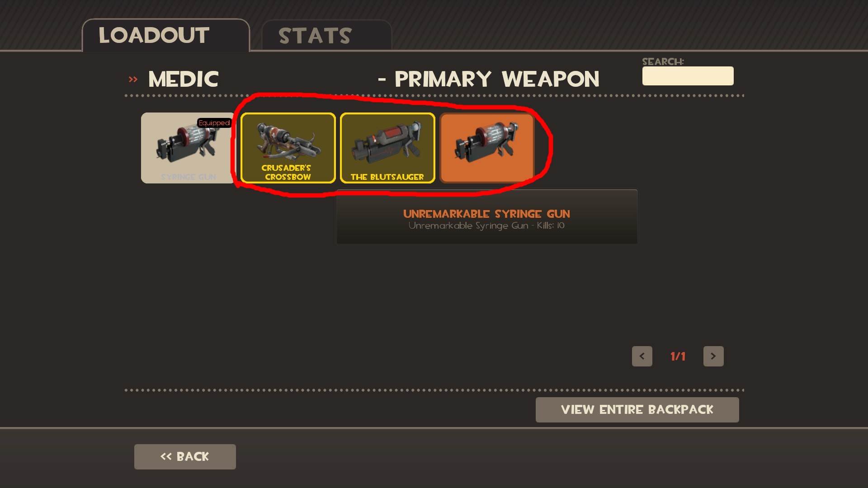Click the MEDIC class heading
The image size is (868, 488).
tap(184, 80)
